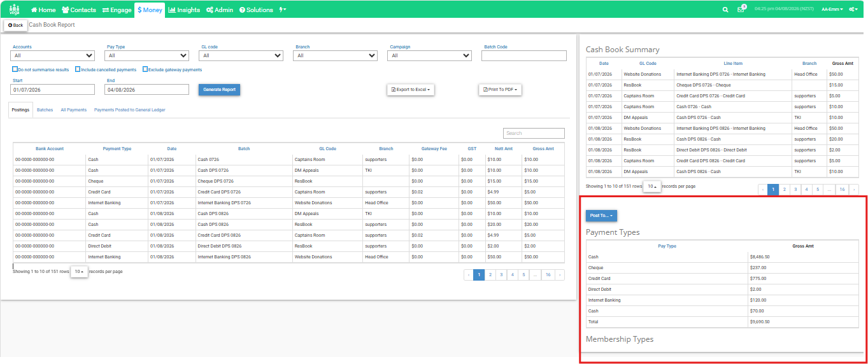Click next page arrow in postings table
Image resolution: width=868 pixels, height=364 pixels.
(560, 275)
